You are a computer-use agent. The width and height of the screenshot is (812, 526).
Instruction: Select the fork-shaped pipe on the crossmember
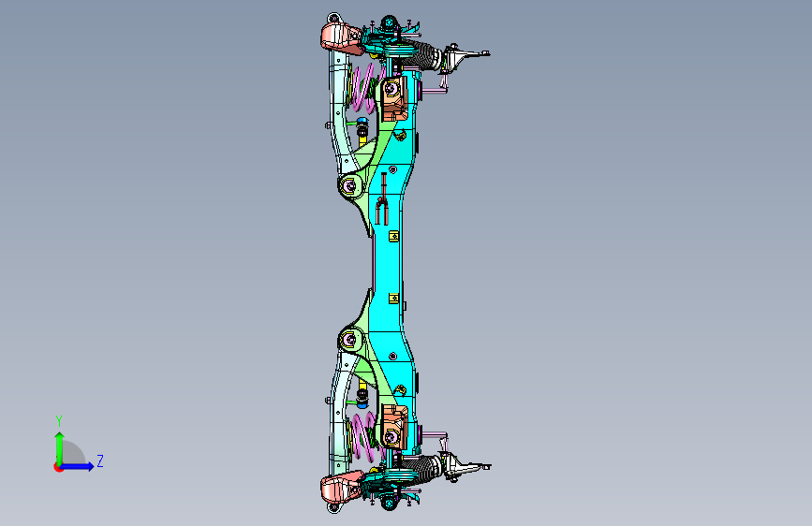[x=382, y=199]
